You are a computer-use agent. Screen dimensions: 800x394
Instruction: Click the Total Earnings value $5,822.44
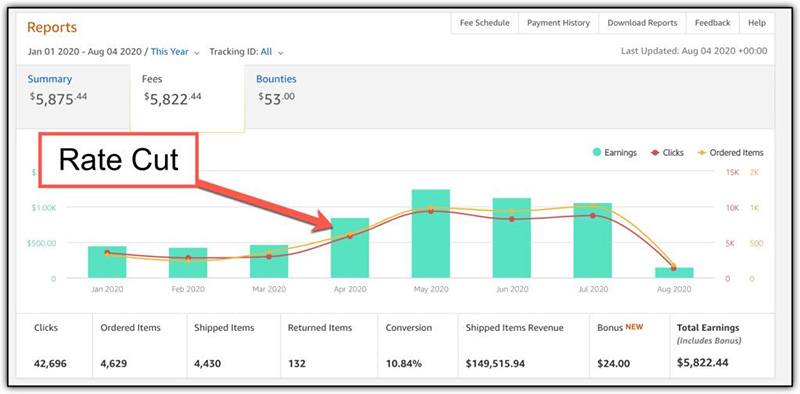[703, 363]
